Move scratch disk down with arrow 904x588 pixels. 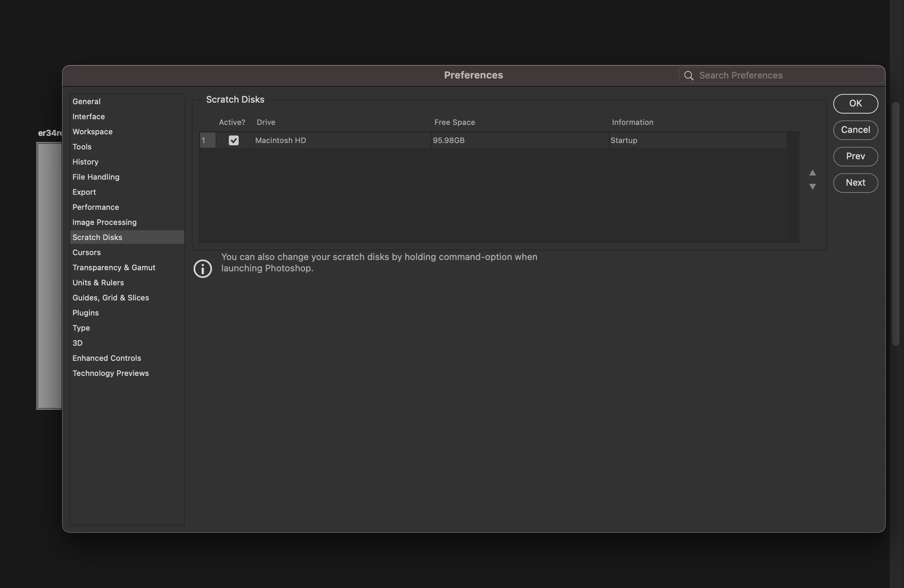pyautogui.click(x=813, y=186)
